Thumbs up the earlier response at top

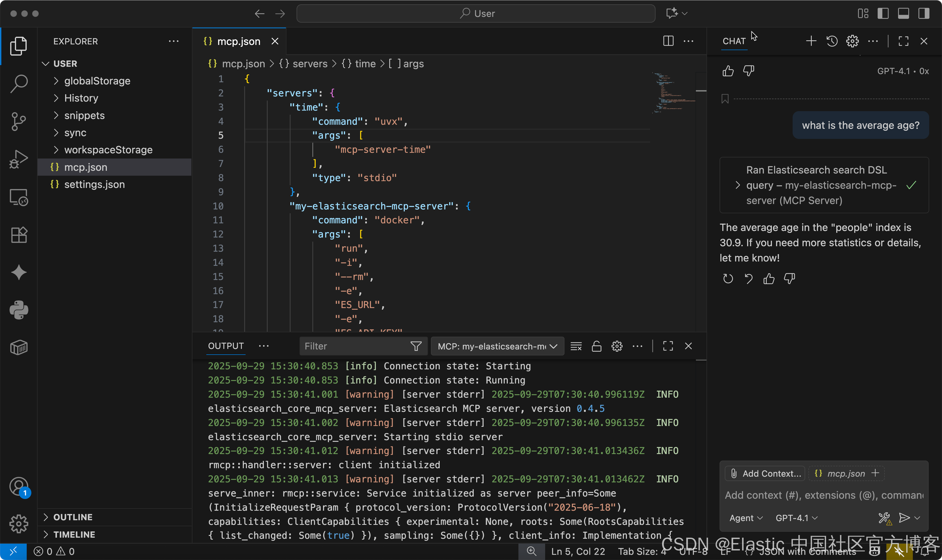[x=728, y=71]
